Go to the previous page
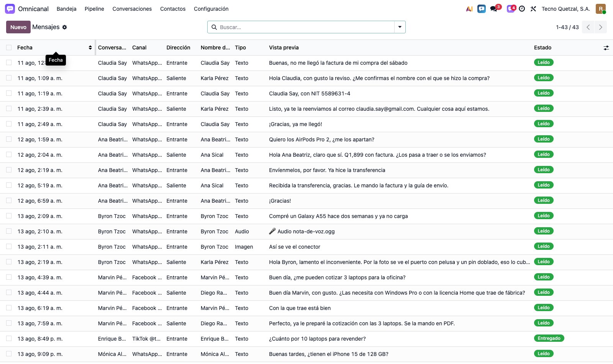The image size is (613, 364). click(x=588, y=27)
